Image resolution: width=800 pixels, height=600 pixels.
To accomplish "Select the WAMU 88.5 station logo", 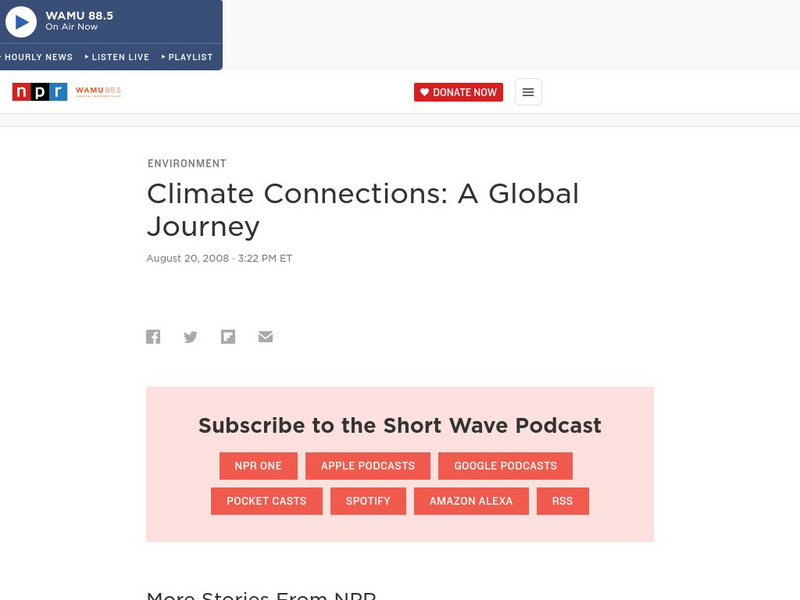I will click(x=100, y=91).
